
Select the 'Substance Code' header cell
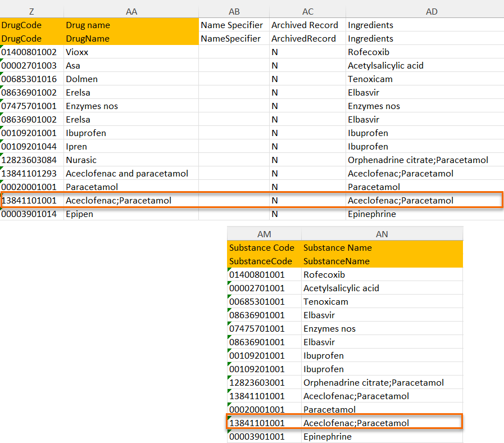[x=264, y=248]
